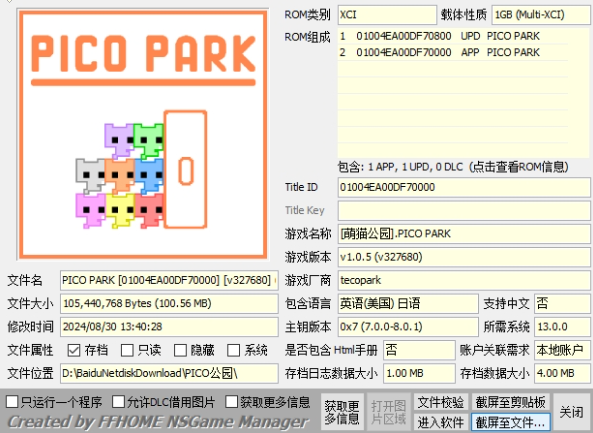
Task: Tick the 系统 system attribute checkbox
Action: click(x=233, y=350)
